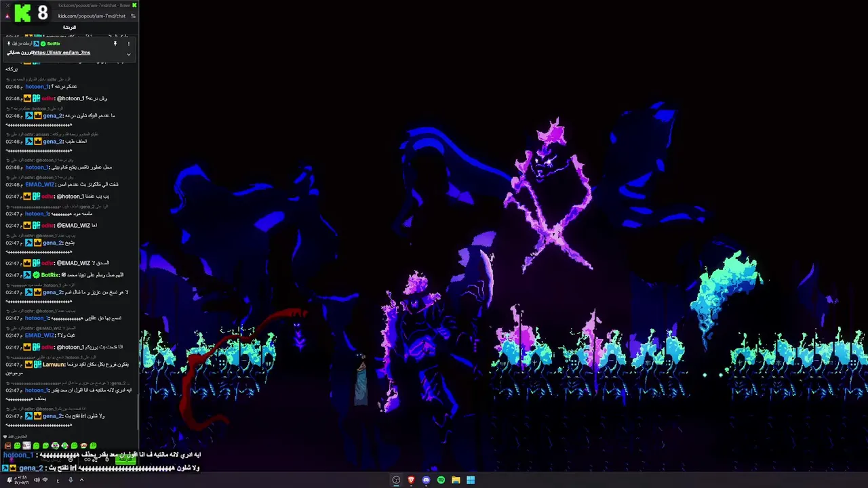The image size is (868, 488).
Task: Switch the keyboard language indicator
Action: [58, 480]
